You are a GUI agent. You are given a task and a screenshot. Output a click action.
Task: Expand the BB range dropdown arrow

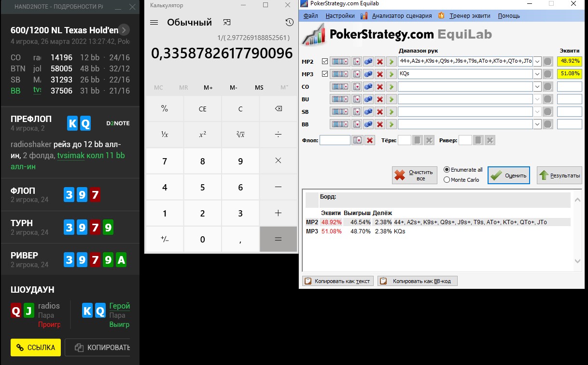pos(537,124)
